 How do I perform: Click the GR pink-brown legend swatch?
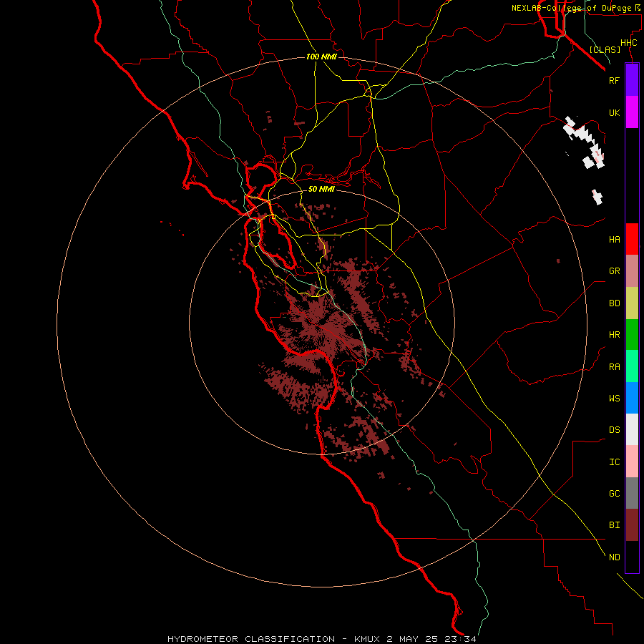(x=632, y=271)
